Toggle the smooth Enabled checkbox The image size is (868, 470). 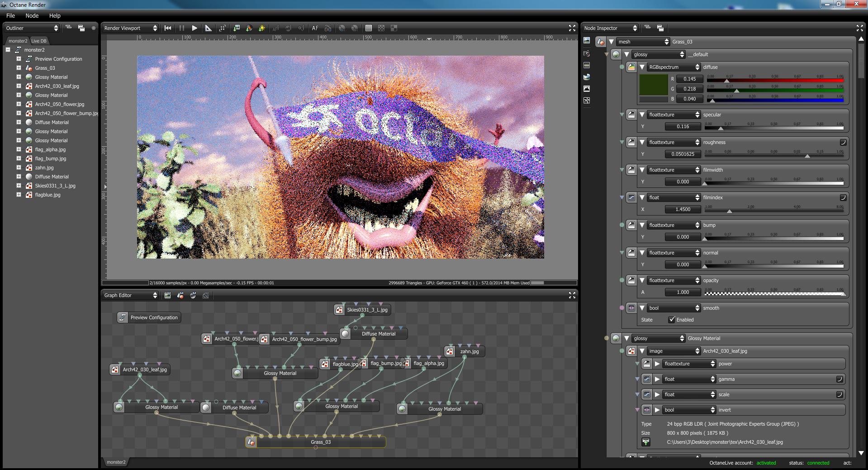click(672, 320)
